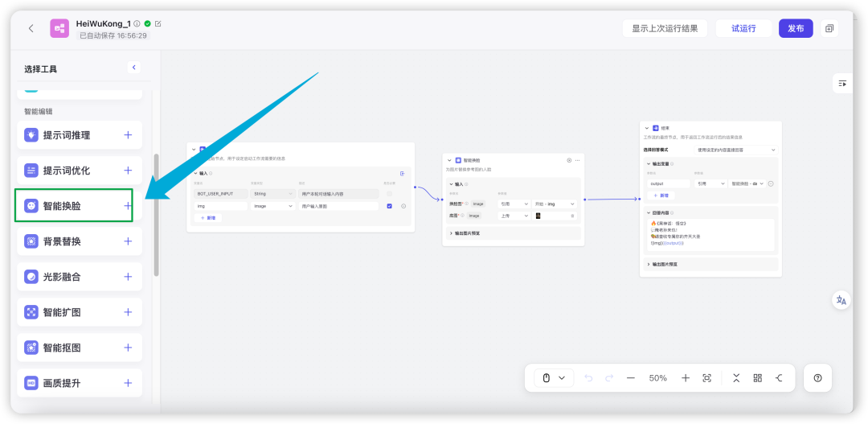Viewport: 868px width, 424px height.
Task: Add 画质提升 tool with plus icon
Action: 128,383
